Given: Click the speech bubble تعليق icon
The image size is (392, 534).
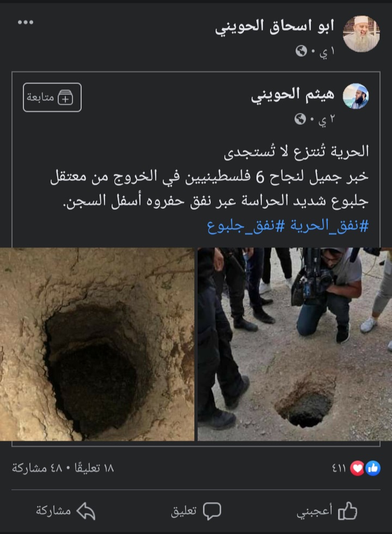Looking at the screenshot, I should [x=212, y=511].
